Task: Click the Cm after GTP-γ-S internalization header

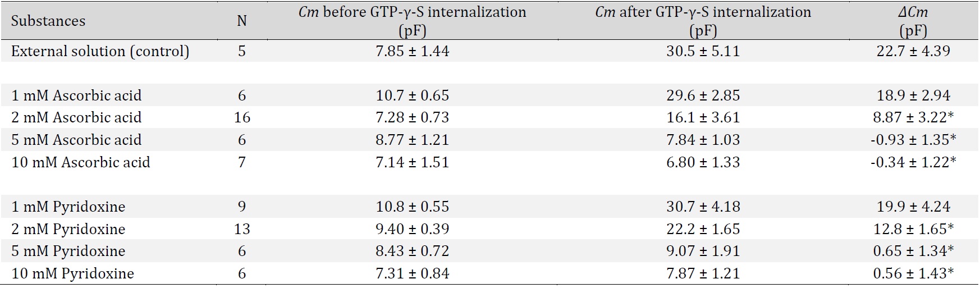Action: 703,21
